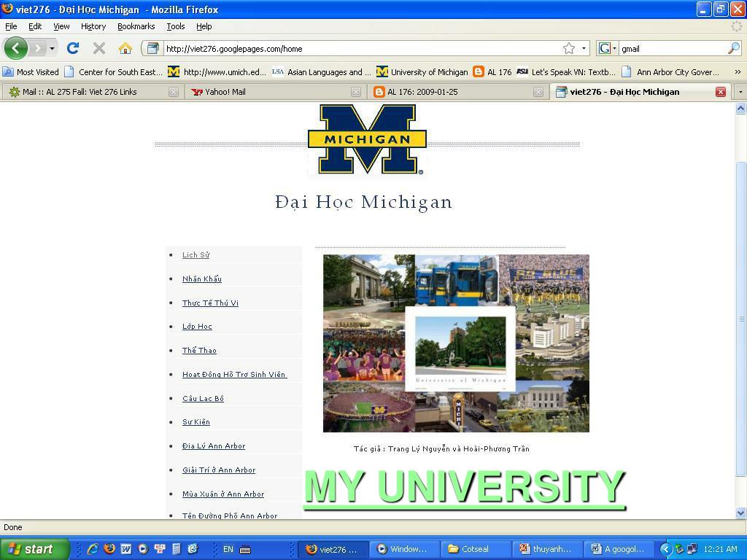Close the viet276 - Đại Học Michigan tab
747x560 pixels.
(721, 92)
